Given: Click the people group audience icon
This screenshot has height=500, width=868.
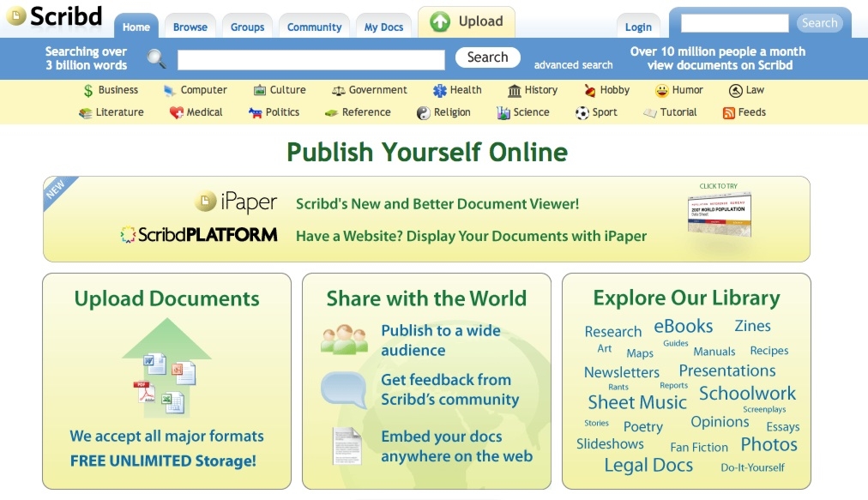Looking at the screenshot, I should pos(344,339).
